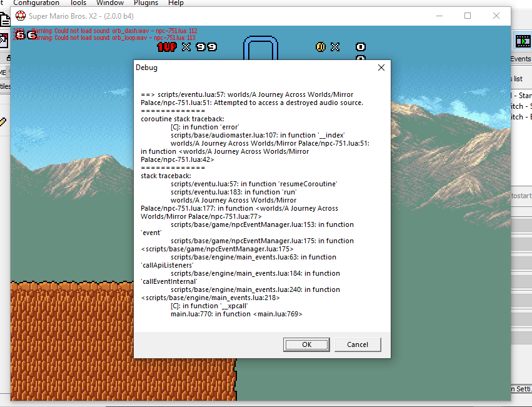Click the audiomaster.lua:107 traceback line
The height and width of the screenshot is (407, 532).
click(x=258, y=135)
